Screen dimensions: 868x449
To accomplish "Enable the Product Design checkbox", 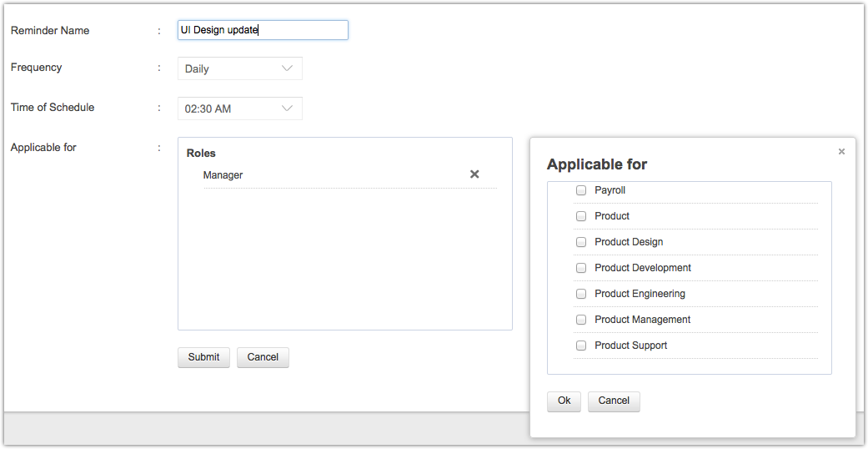I will [x=581, y=242].
